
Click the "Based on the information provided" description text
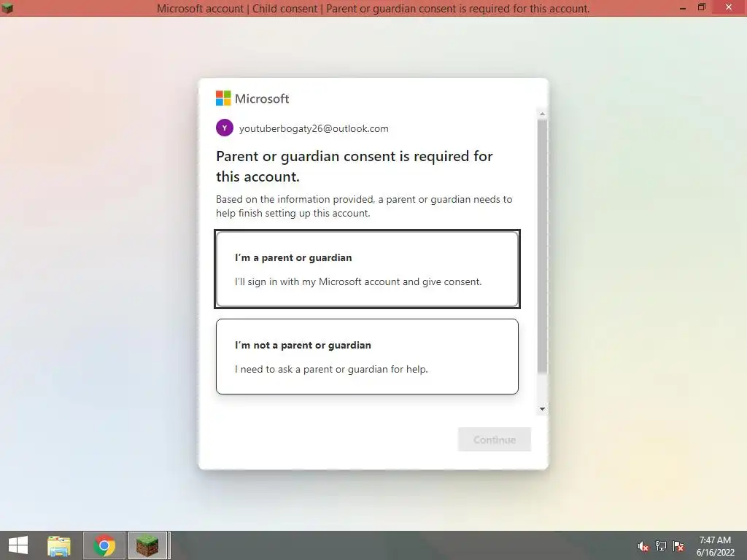coord(364,206)
